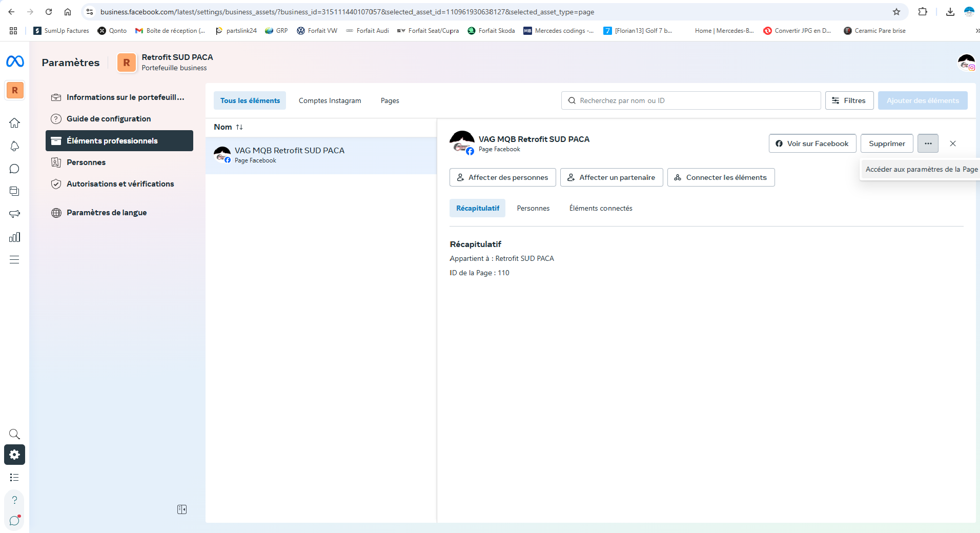Select the Tous les éléments tab
Image resolution: width=980 pixels, height=533 pixels.
coord(250,100)
